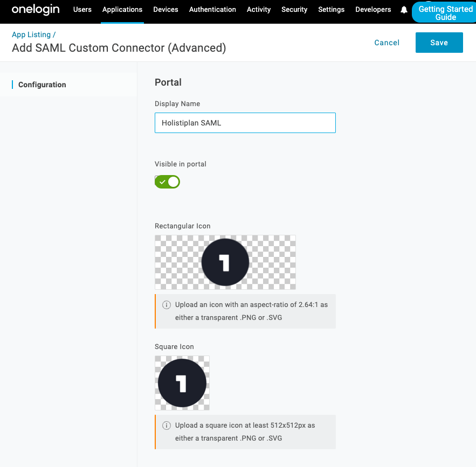Cancel adding the SAML connector
Screen dimensions: 476x467
(387, 43)
